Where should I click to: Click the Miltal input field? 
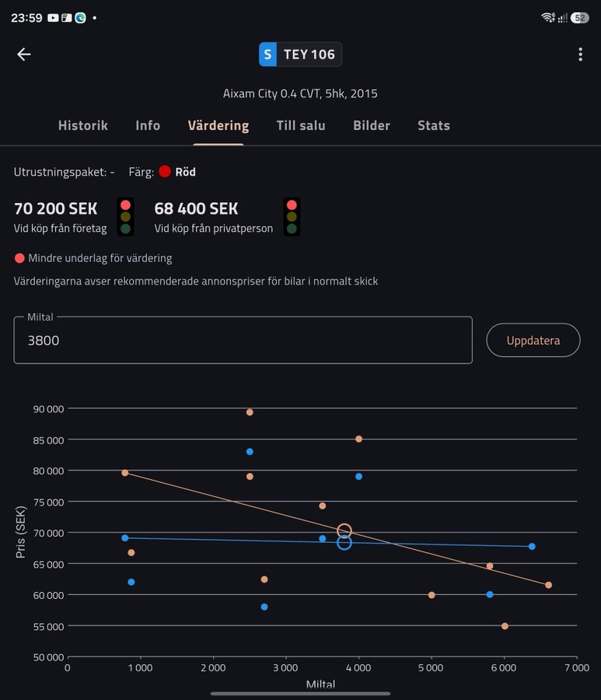(x=243, y=340)
